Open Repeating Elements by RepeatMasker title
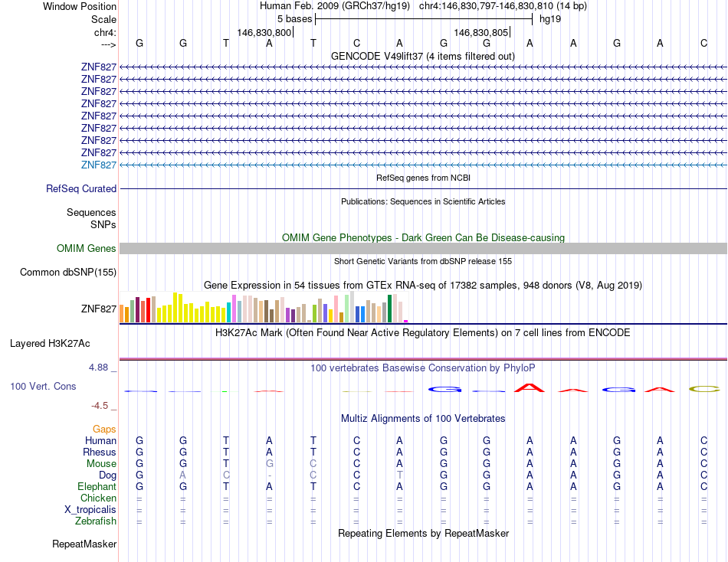The image size is (728, 562). point(423,534)
